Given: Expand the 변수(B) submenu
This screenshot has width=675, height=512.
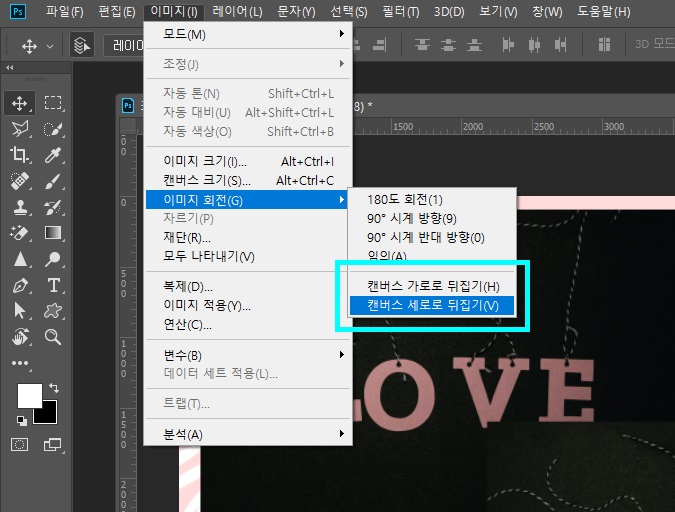Looking at the screenshot, I should [248, 355].
